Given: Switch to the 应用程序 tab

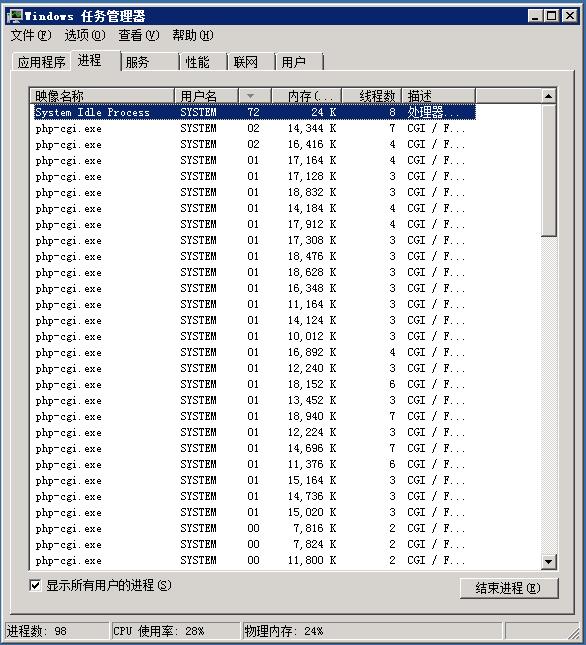Looking at the screenshot, I should 42,62.
